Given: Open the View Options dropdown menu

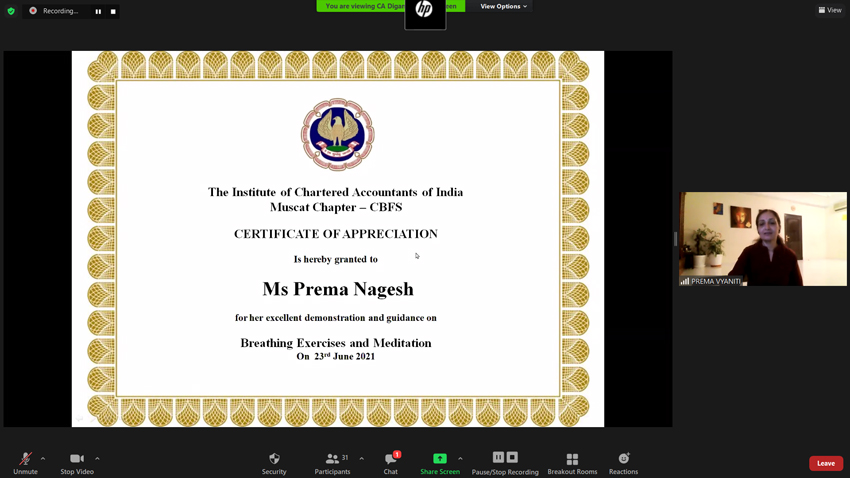Looking at the screenshot, I should pyautogui.click(x=503, y=6).
